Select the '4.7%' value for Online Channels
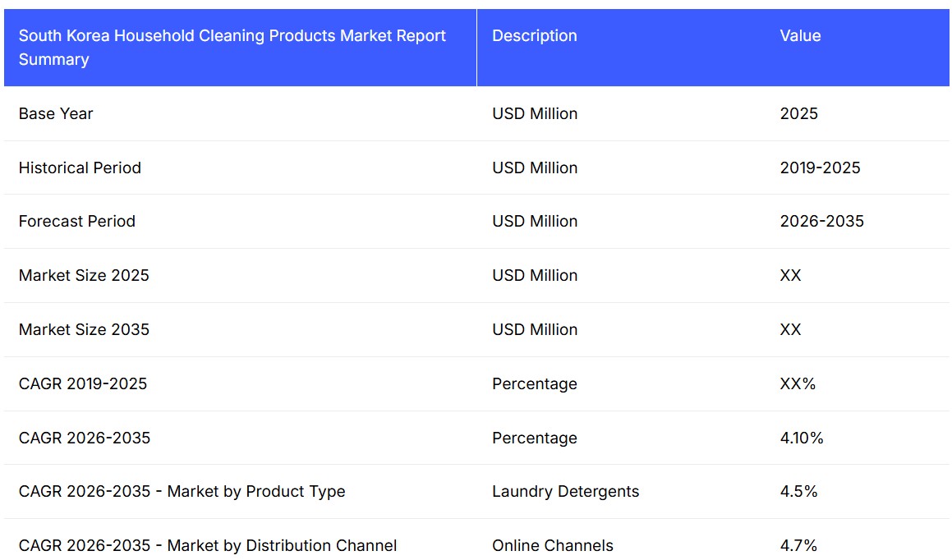The image size is (952, 560). (x=798, y=546)
